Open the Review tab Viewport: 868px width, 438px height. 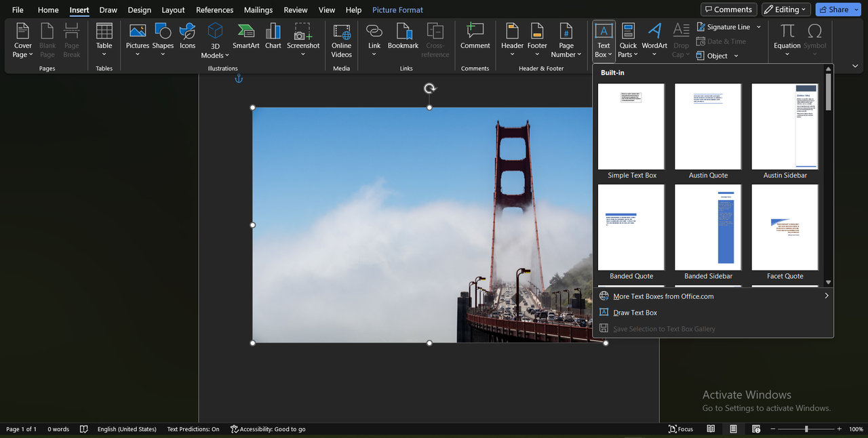click(296, 10)
